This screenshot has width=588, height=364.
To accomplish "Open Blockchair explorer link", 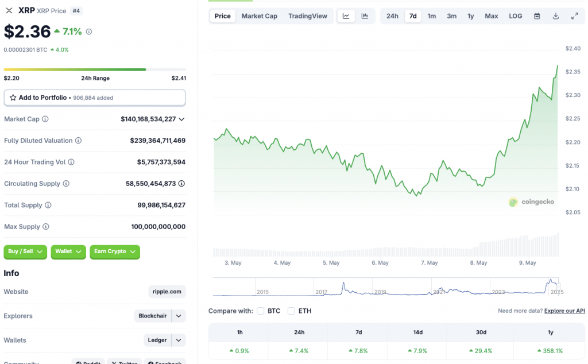I will pyautogui.click(x=153, y=316).
